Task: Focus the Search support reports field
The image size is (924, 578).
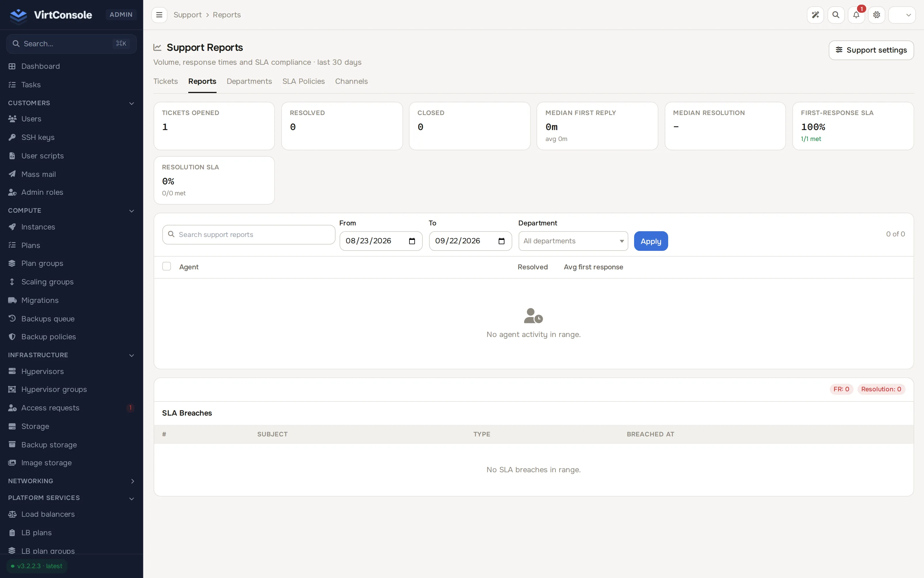Action: tap(249, 234)
